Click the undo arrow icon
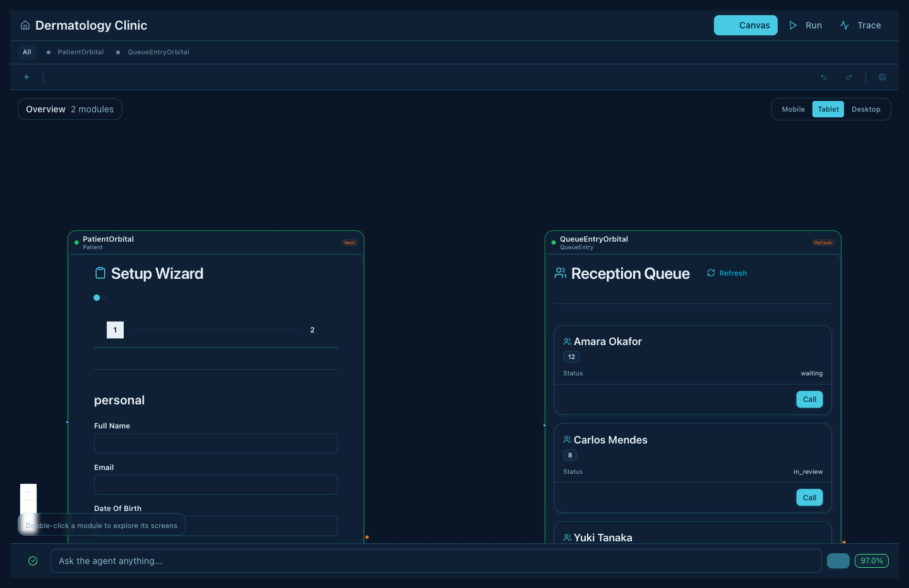The width and height of the screenshot is (909, 588). coord(824,77)
